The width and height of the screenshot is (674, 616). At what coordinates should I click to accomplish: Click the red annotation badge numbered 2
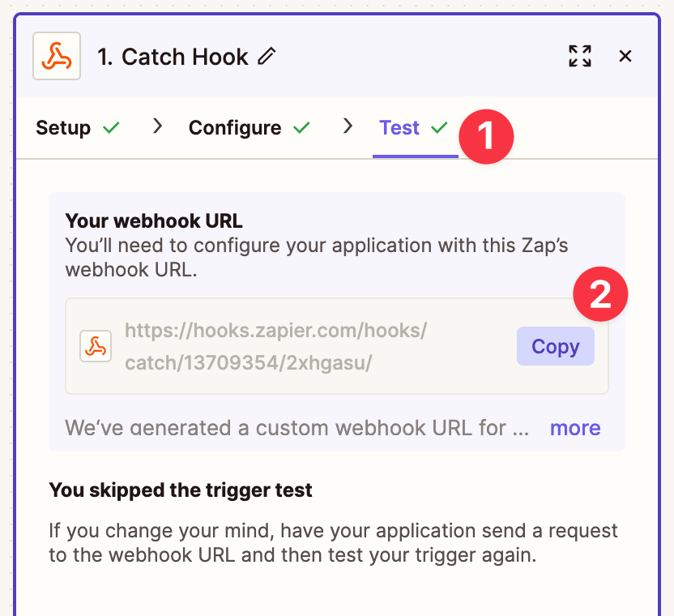click(x=600, y=296)
